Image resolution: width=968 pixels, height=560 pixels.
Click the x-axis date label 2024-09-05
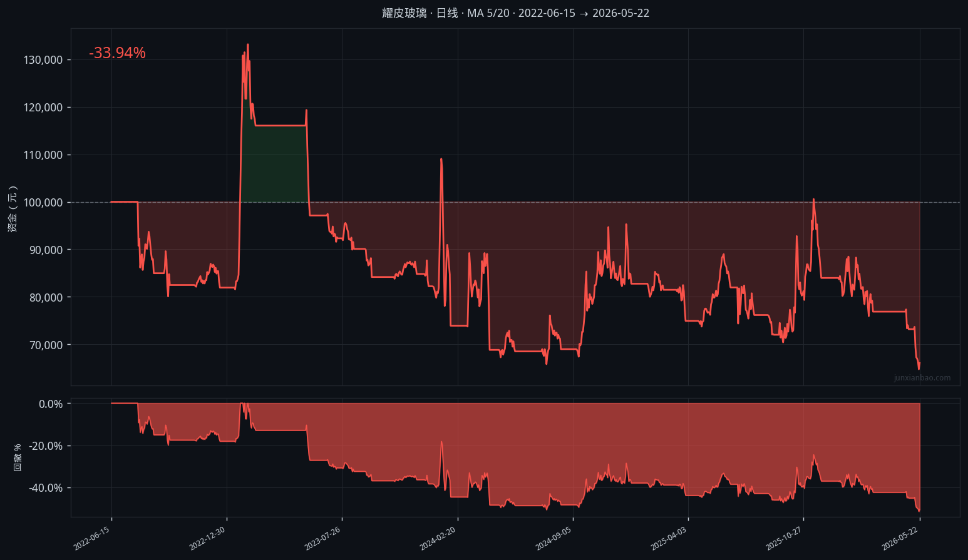click(x=553, y=538)
